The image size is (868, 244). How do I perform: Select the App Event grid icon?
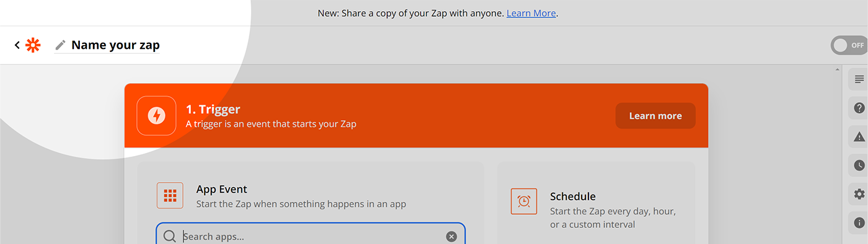170,196
